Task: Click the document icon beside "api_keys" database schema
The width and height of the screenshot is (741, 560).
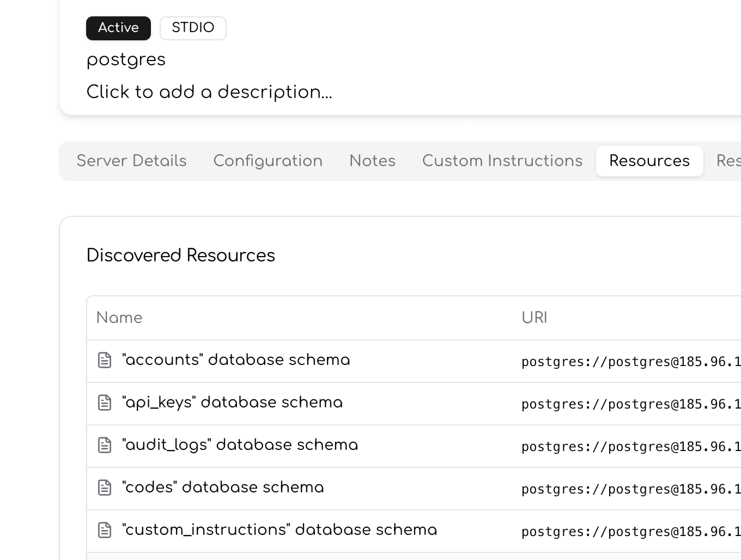Action: [x=104, y=403]
